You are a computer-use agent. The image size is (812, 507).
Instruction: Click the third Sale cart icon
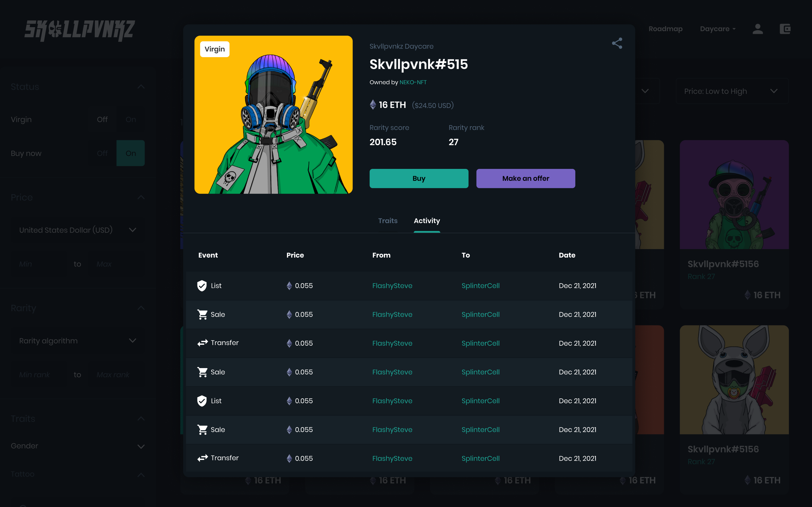click(x=202, y=430)
